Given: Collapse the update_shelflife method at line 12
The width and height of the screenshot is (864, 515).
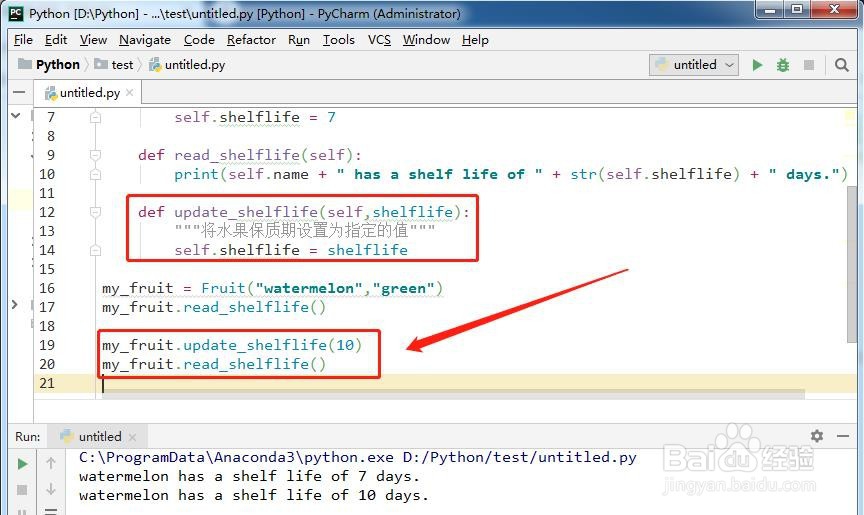Looking at the screenshot, I should click(95, 212).
